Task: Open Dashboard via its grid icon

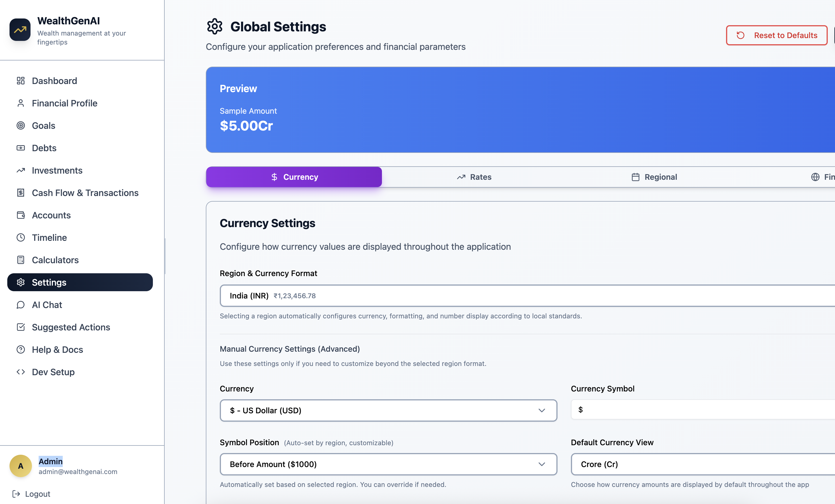Action: (x=21, y=81)
